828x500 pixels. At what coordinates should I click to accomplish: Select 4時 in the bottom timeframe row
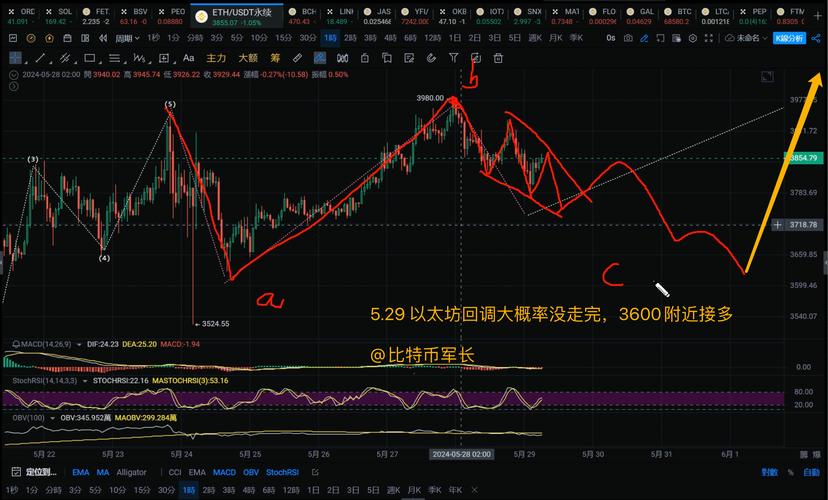tap(249, 490)
